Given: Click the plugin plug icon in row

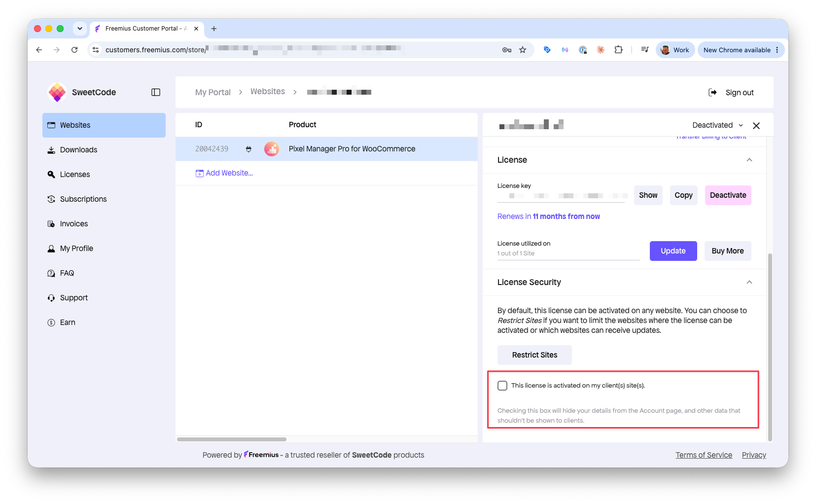Looking at the screenshot, I should pyautogui.click(x=248, y=149).
